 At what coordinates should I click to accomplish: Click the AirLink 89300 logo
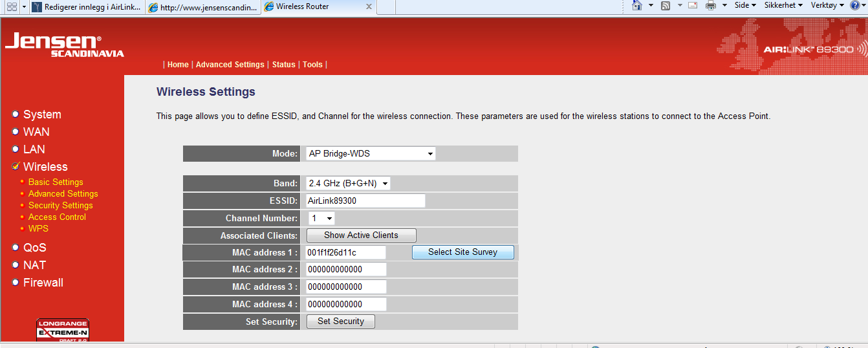(x=814, y=49)
